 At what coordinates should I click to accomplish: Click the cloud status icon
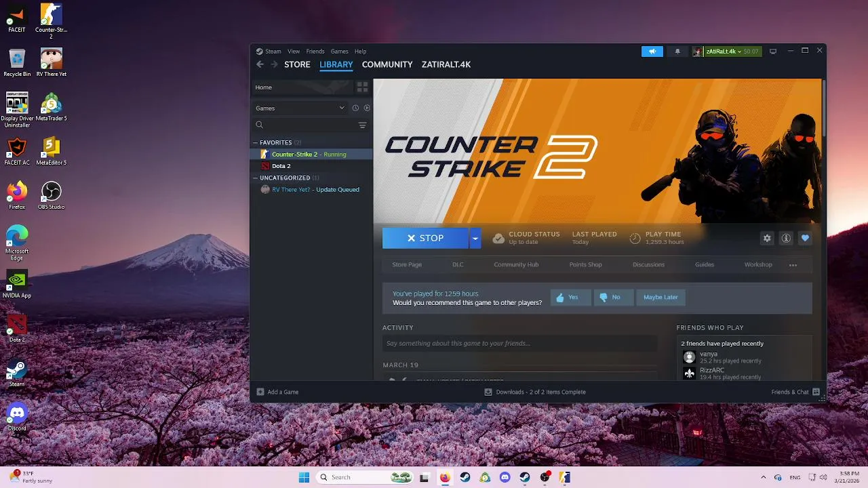498,238
